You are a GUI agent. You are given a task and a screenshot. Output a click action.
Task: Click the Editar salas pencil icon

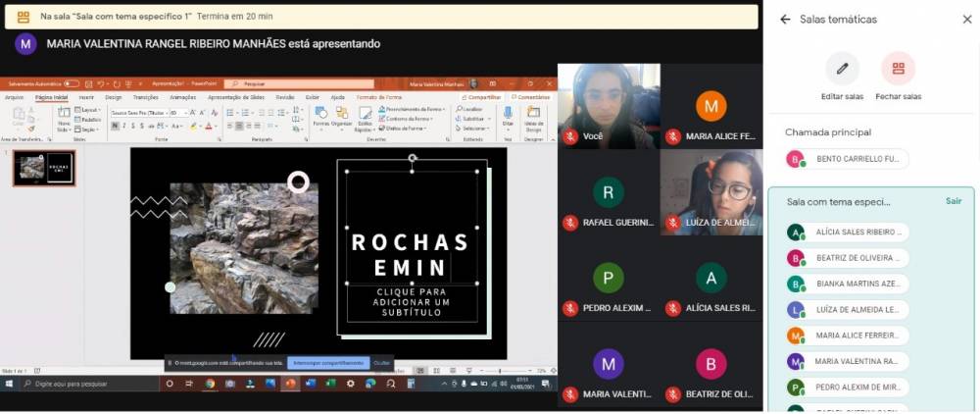tap(842, 69)
